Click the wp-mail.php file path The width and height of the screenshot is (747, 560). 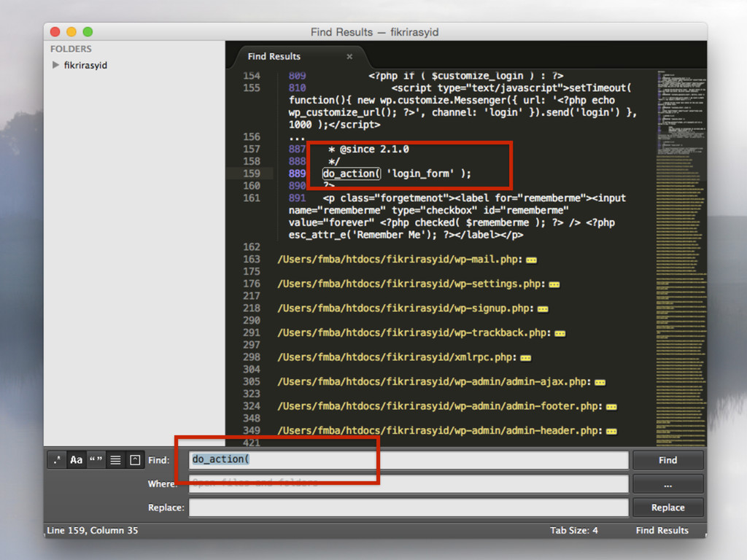(x=400, y=260)
